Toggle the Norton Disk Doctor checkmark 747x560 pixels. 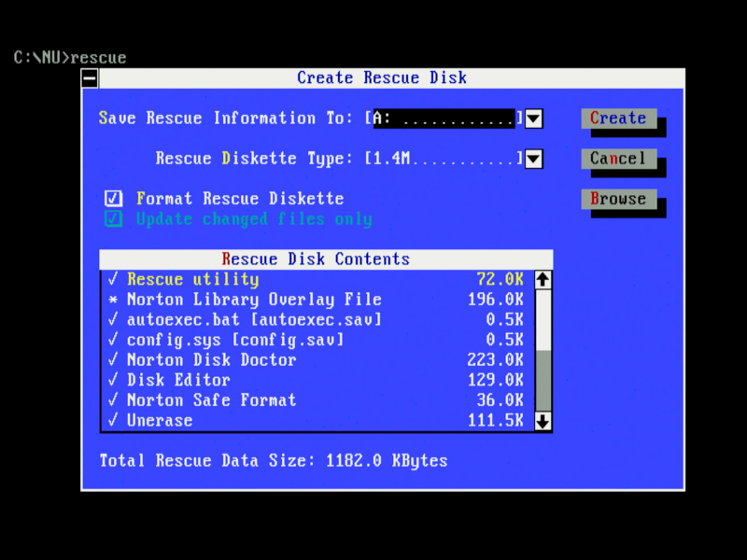[113, 359]
